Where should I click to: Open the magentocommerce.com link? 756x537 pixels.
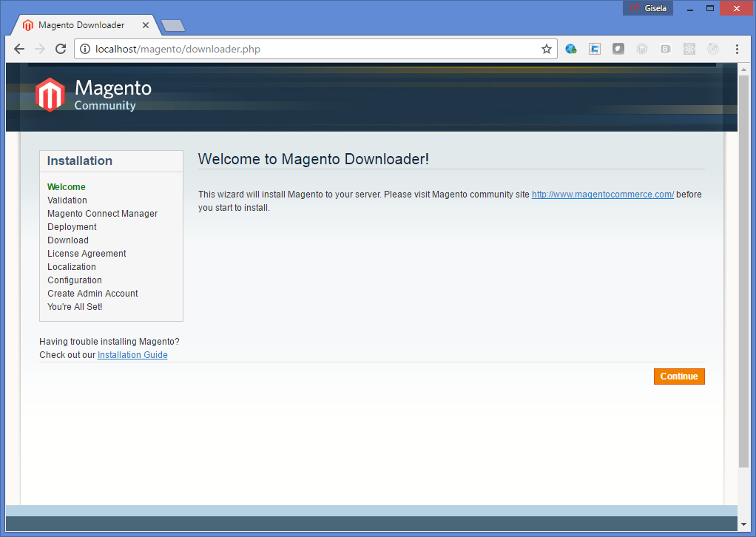click(602, 195)
